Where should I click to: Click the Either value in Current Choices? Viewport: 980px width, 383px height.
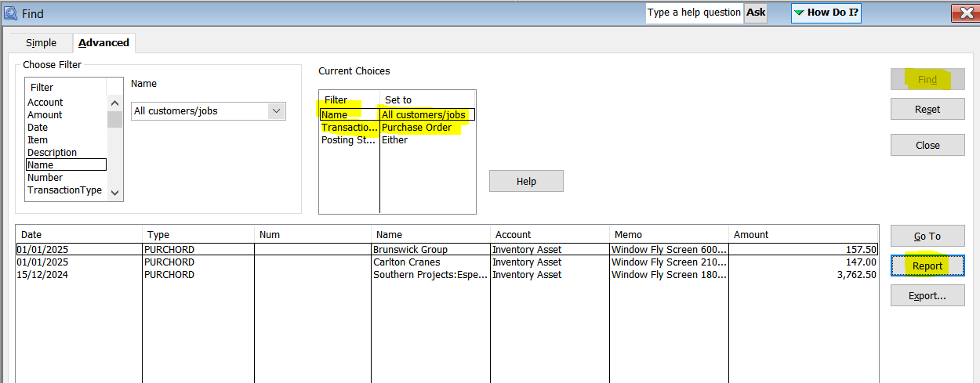[394, 140]
